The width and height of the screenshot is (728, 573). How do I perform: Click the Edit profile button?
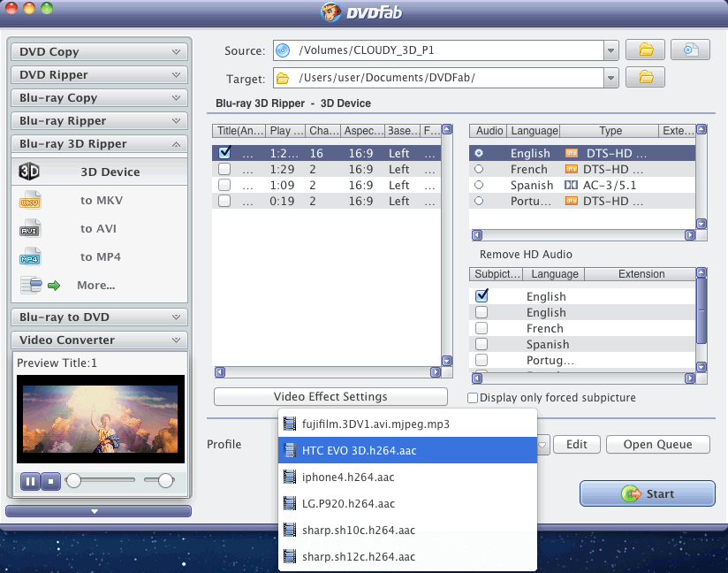pos(577,444)
